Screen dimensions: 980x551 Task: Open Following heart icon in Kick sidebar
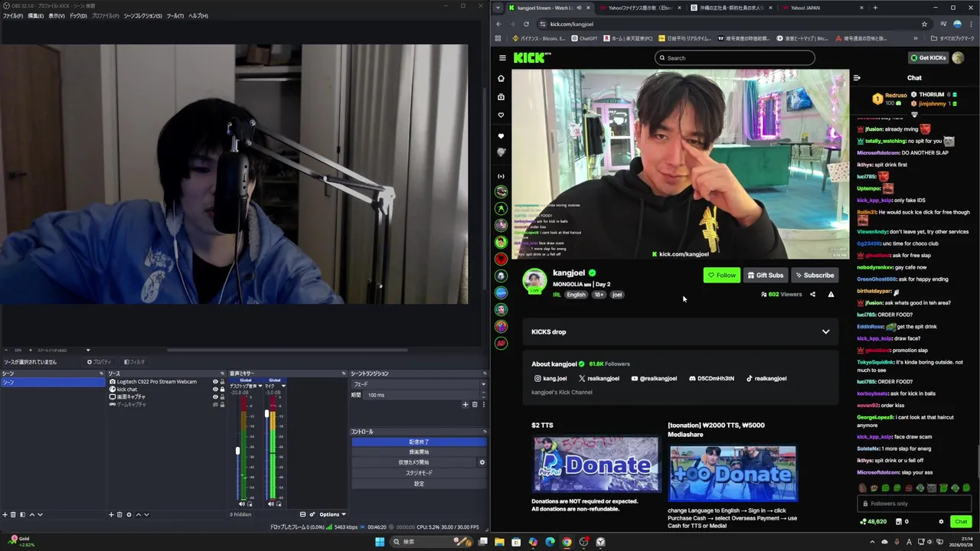(501, 115)
